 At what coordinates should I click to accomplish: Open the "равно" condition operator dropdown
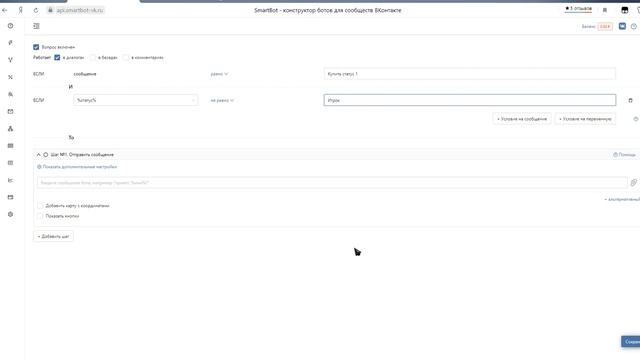(219, 74)
